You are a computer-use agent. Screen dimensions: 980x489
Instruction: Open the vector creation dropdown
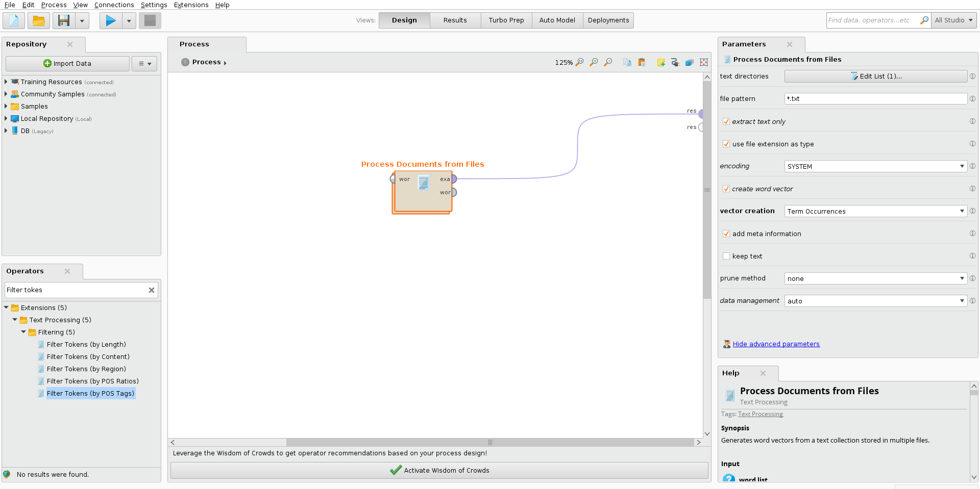tap(875, 211)
